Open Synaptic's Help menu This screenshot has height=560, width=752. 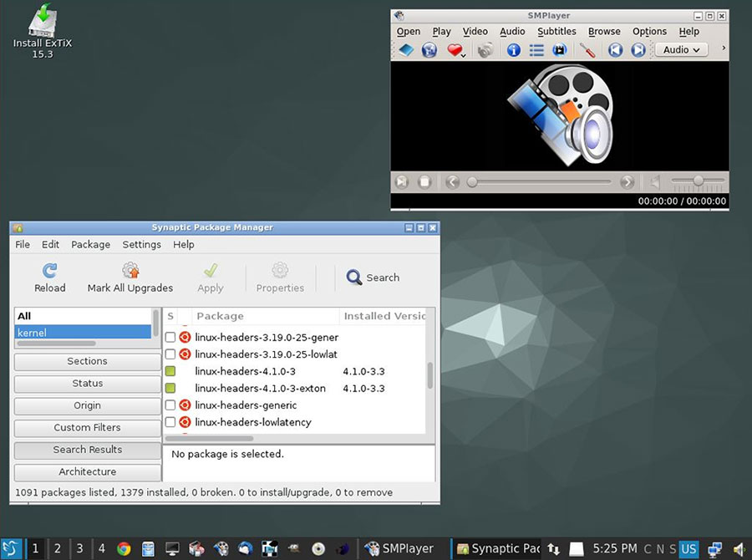184,244
